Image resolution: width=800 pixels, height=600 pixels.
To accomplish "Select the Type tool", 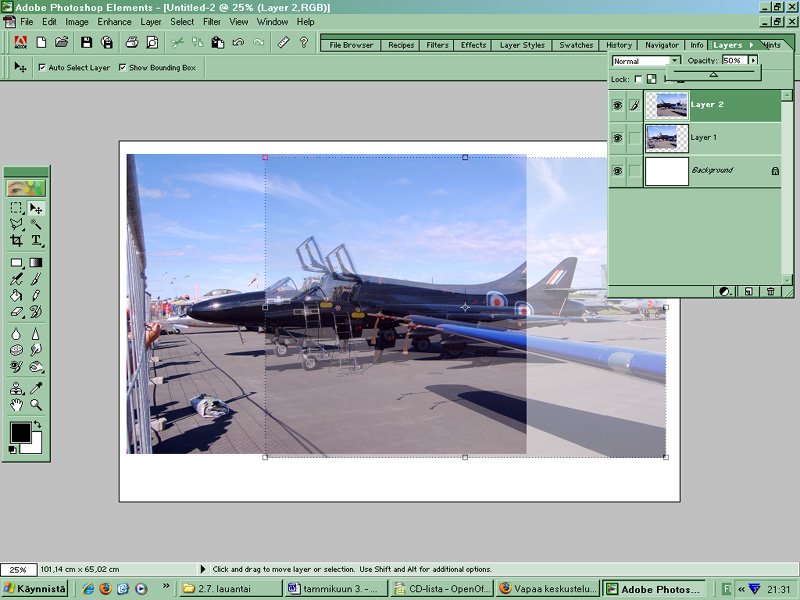I will (36, 240).
